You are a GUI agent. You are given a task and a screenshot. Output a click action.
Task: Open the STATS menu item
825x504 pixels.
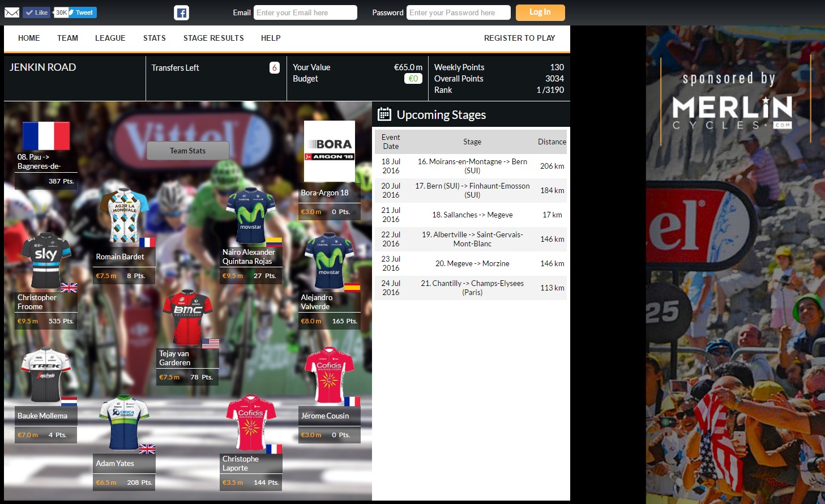click(x=155, y=38)
